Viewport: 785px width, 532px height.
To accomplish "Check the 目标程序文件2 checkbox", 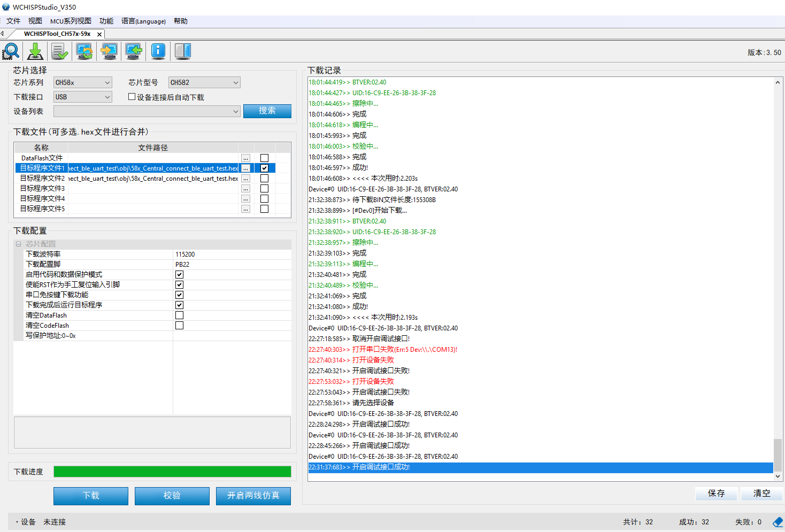I will (x=264, y=179).
